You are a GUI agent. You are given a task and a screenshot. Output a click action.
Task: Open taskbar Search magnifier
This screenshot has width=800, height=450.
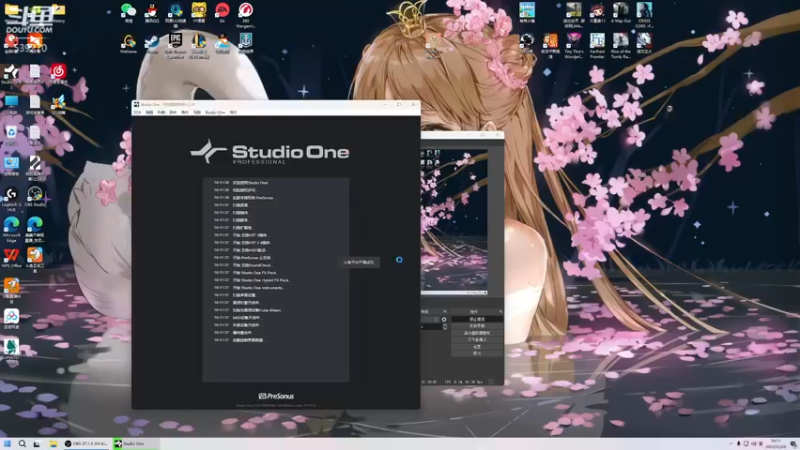pos(22,444)
